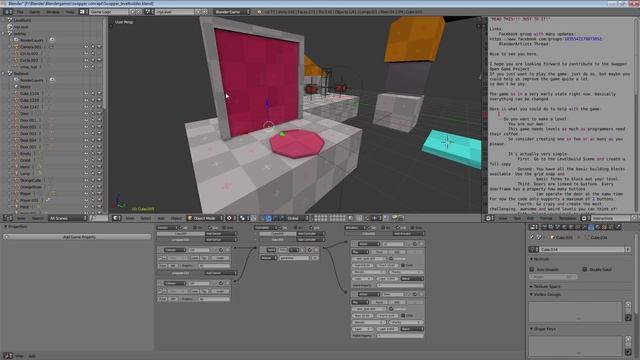Viewport: 640px width, 360px height.
Task: Toggle renderability camera icon for Cube.1228
Action: [99, 100]
